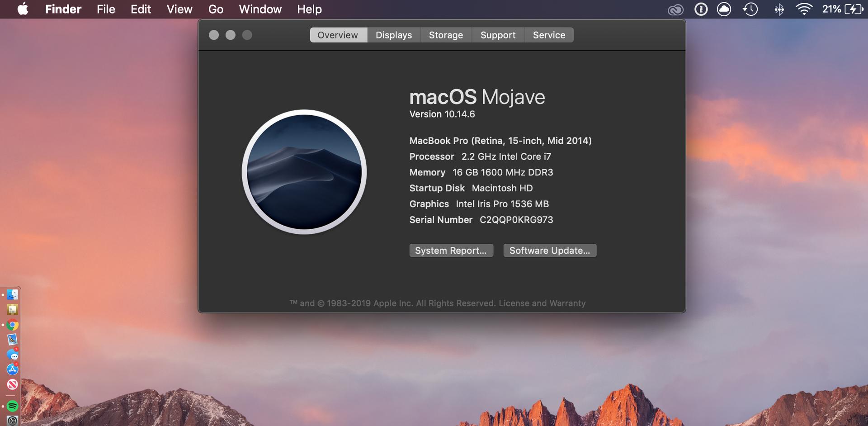Screen dimensions: 868x426
Task: Switch to the Service tab
Action: click(x=549, y=35)
